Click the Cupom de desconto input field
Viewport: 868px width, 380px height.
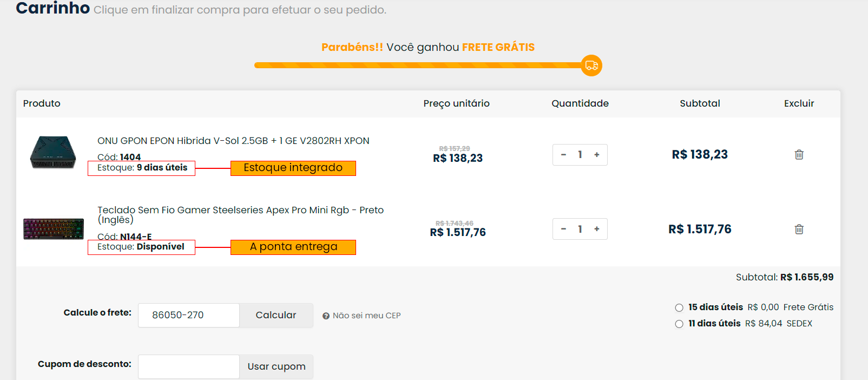[189, 366]
